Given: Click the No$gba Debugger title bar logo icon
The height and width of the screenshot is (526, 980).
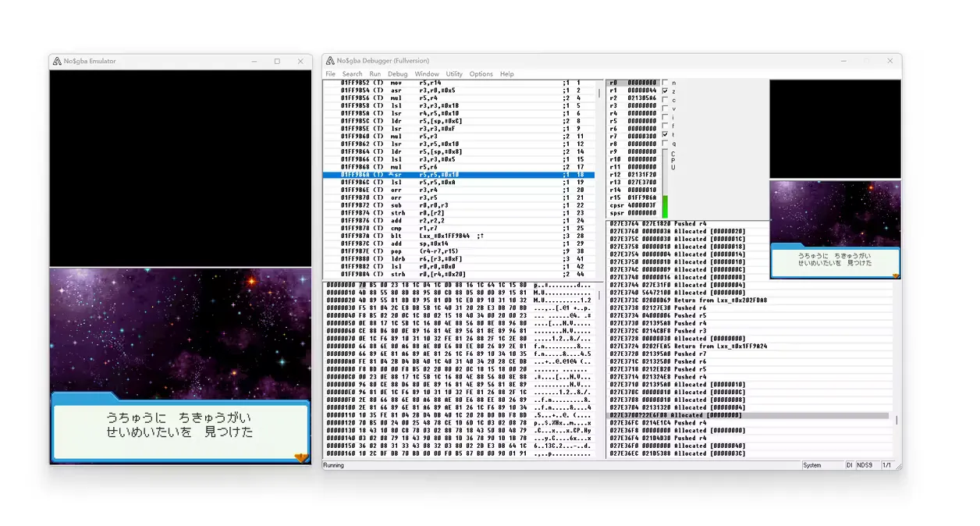Looking at the screenshot, I should pyautogui.click(x=331, y=61).
